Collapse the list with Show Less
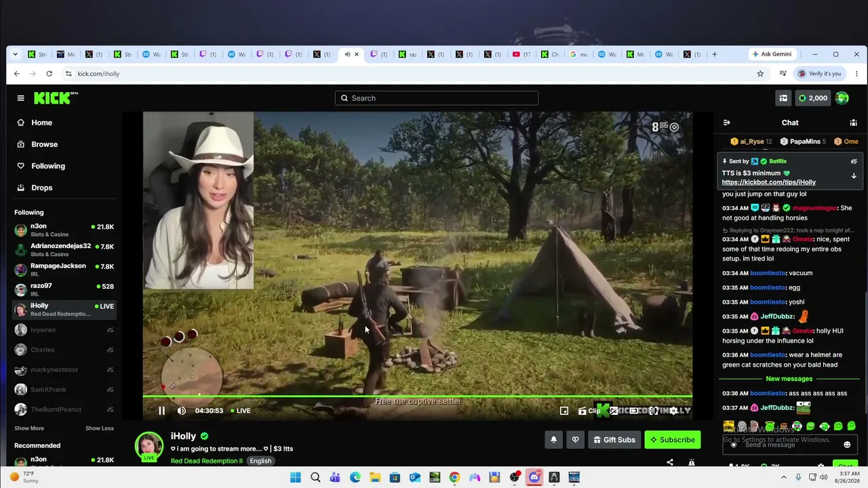The width and height of the screenshot is (868, 488). pyautogui.click(x=100, y=428)
